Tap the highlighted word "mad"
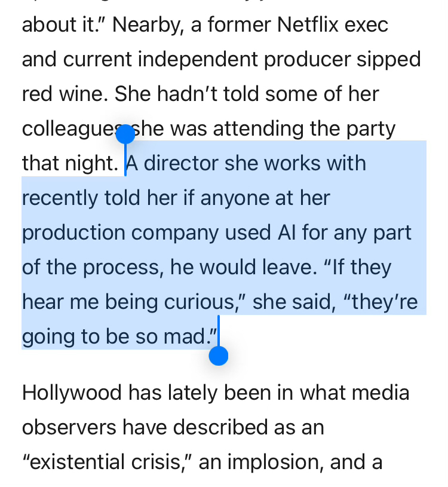Screen dimensions: 448x487 184,336
